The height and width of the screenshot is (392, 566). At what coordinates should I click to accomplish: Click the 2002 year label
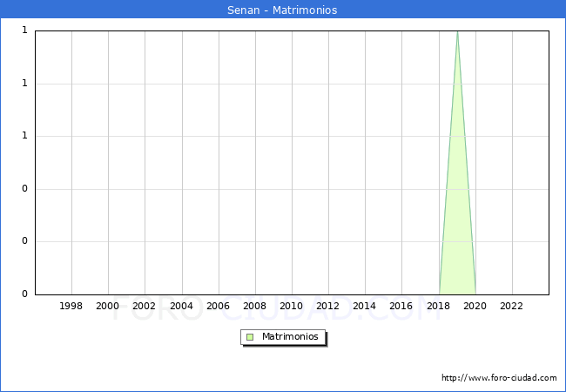(x=145, y=306)
